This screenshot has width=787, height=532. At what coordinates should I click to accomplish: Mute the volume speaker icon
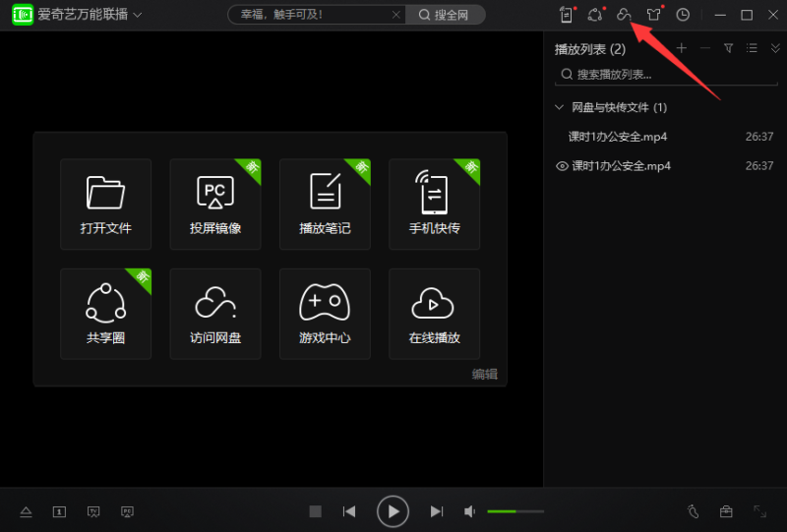[x=470, y=511]
